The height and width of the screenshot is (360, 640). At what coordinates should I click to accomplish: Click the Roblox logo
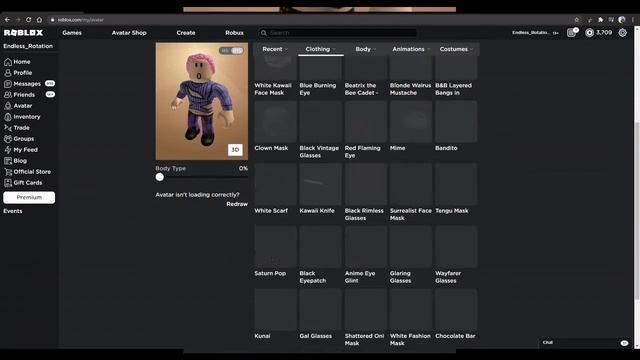pyautogui.click(x=23, y=33)
